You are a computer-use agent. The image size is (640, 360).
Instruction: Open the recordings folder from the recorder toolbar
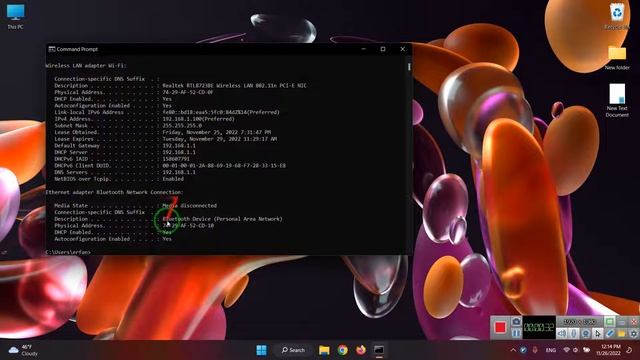[622, 333]
